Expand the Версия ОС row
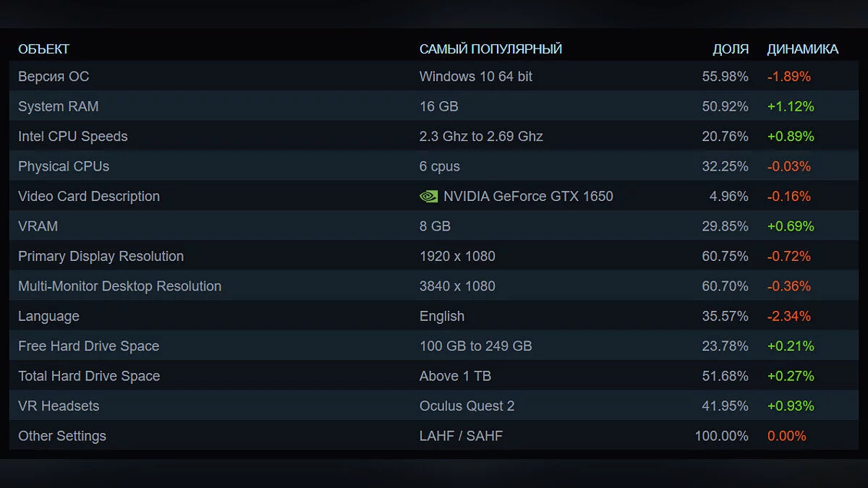Viewport: 868px width, 488px height. 54,77
